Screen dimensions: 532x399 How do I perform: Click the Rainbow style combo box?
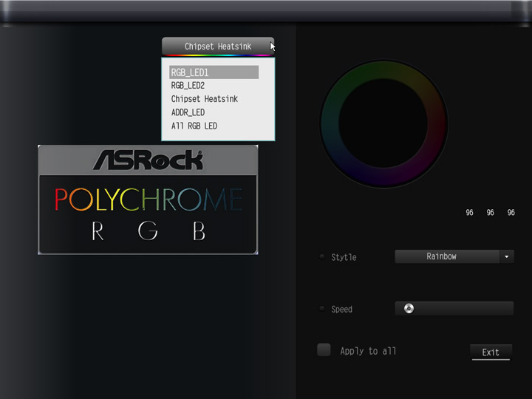[x=454, y=256]
